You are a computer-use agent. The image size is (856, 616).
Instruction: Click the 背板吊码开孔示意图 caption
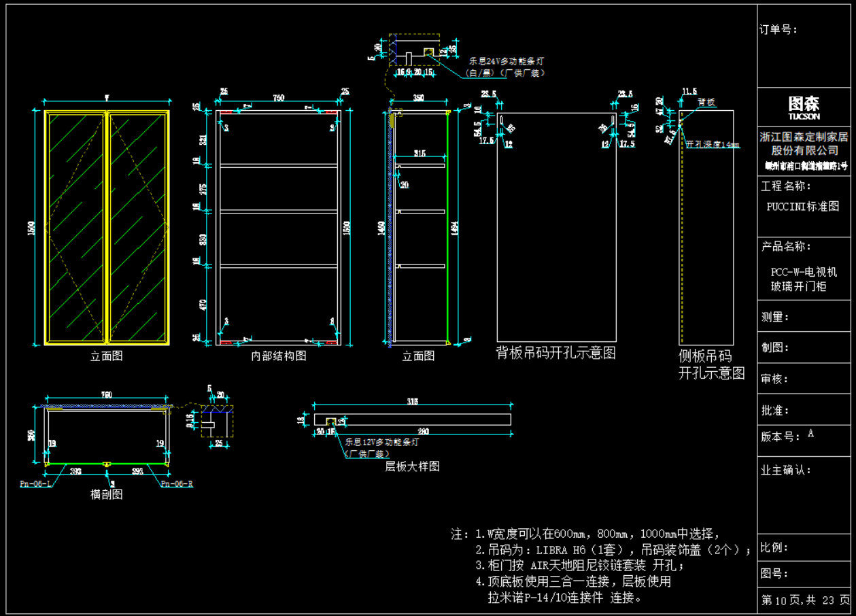(x=555, y=353)
